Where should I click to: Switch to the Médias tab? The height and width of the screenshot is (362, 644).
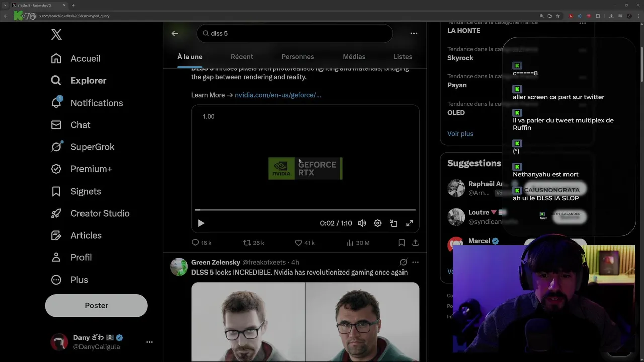354,57
